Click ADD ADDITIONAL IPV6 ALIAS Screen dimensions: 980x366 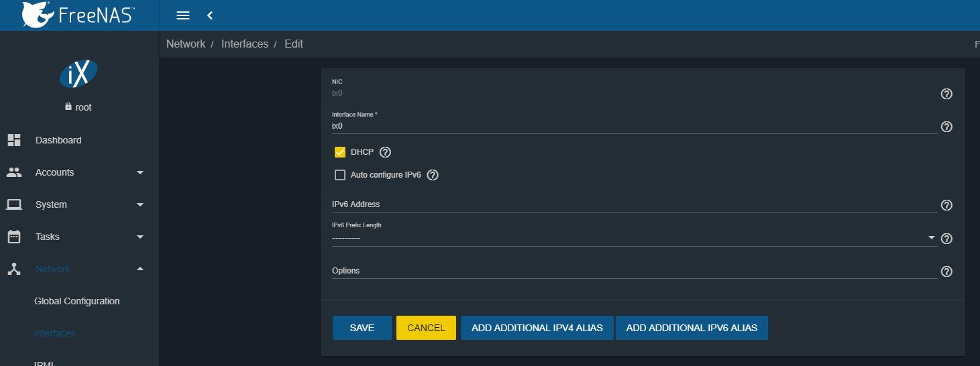pyautogui.click(x=692, y=328)
